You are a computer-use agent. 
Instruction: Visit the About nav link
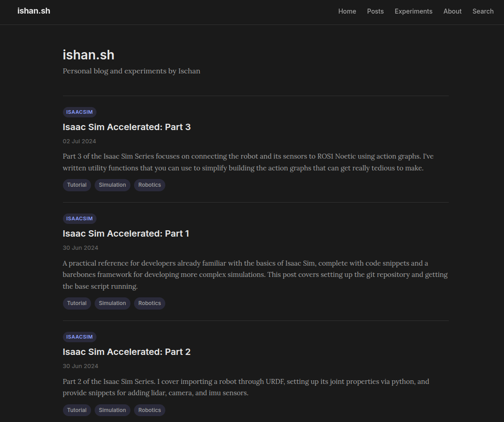pyautogui.click(x=452, y=11)
